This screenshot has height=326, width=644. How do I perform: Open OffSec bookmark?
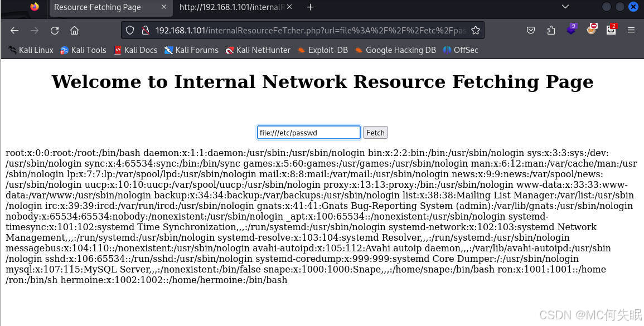click(461, 50)
